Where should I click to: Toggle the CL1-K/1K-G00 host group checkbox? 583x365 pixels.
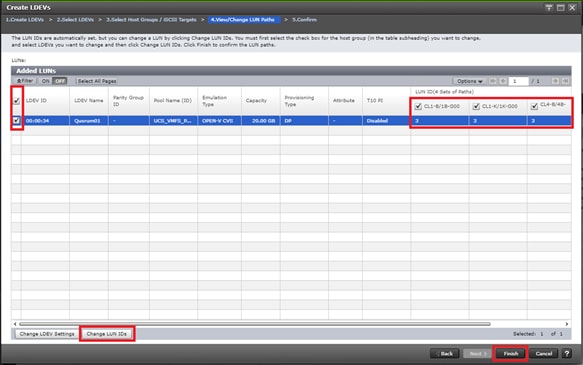point(476,106)
